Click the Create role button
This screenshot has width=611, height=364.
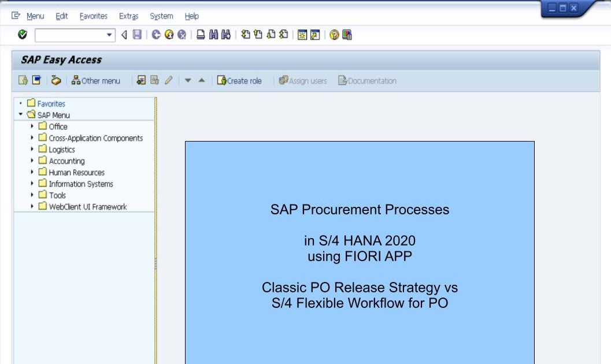[x=239, y=80]
